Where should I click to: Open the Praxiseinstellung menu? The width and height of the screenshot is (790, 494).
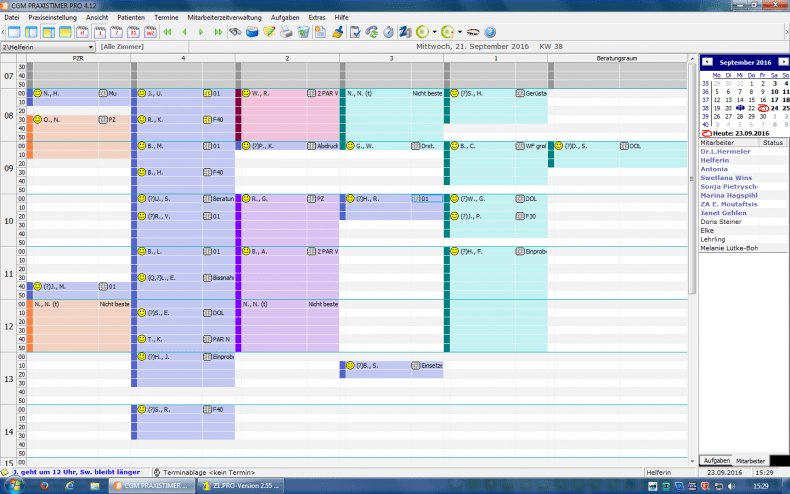[52, 17]
